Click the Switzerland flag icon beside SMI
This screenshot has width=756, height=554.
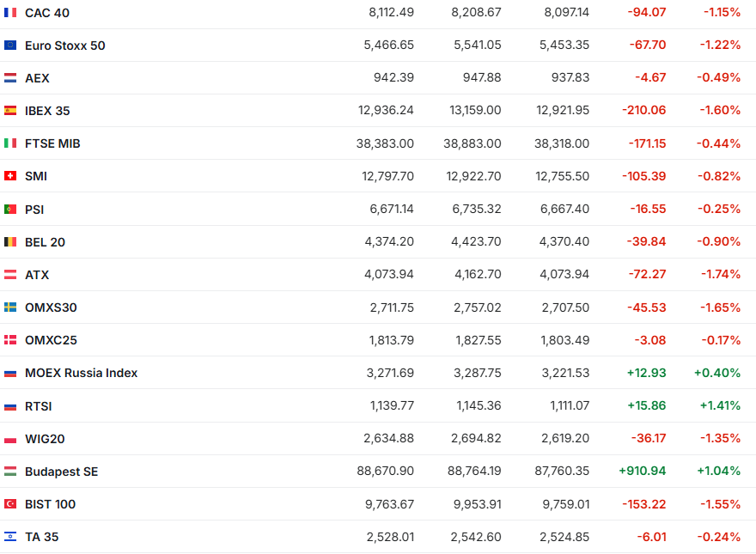(x=10, y=176)
